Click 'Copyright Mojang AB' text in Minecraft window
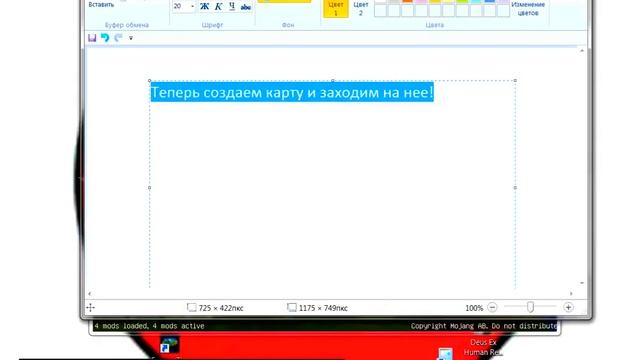This screenshot has height=360, width=640. point(450,326)
